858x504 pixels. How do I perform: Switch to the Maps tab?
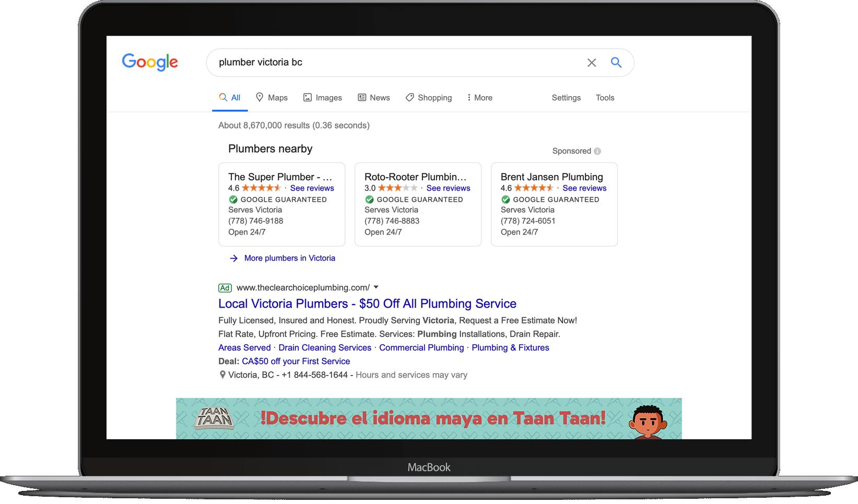point(272,98)
